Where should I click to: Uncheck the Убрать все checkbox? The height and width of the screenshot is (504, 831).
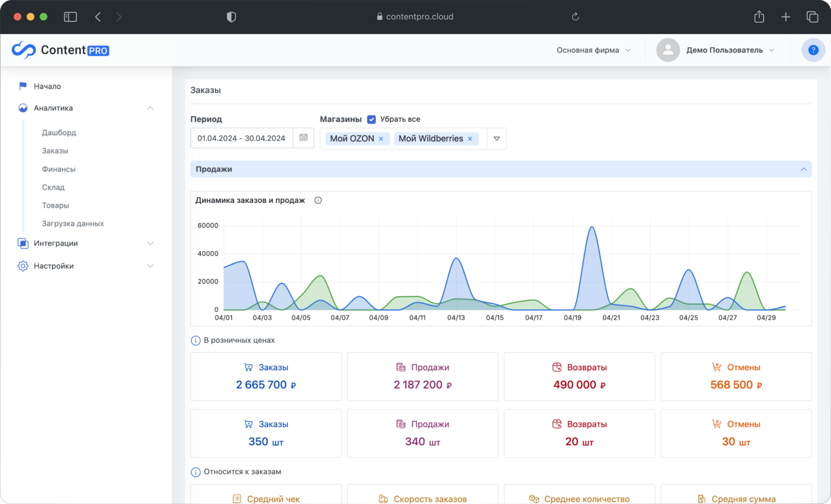pos(371,119)
